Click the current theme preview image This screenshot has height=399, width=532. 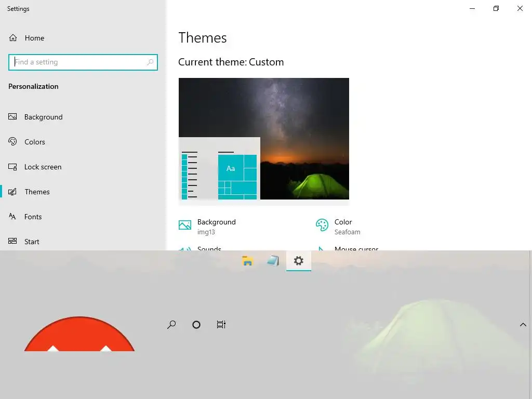263,139
